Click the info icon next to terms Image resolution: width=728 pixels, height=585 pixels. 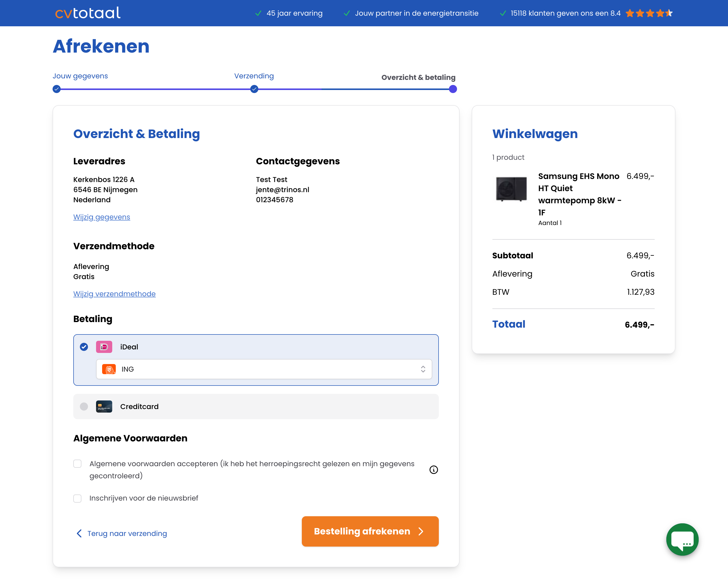coord(434,469)
